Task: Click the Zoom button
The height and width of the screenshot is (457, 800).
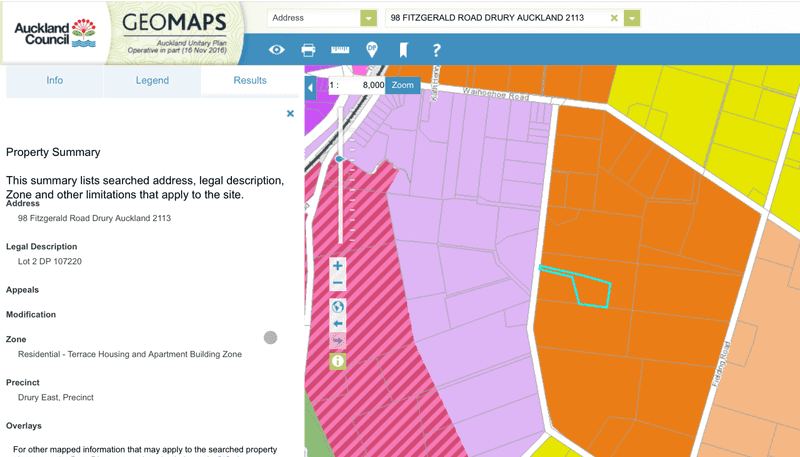Action: (x=403, y=85)
